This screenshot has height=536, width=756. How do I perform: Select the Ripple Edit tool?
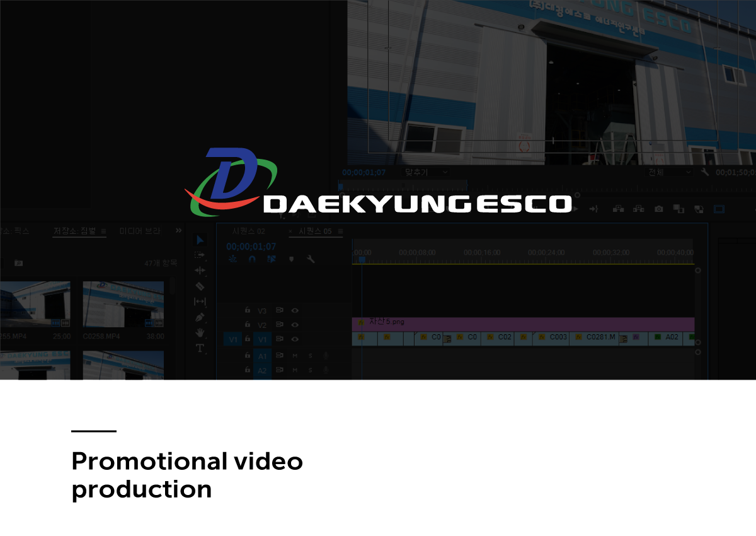200,271
